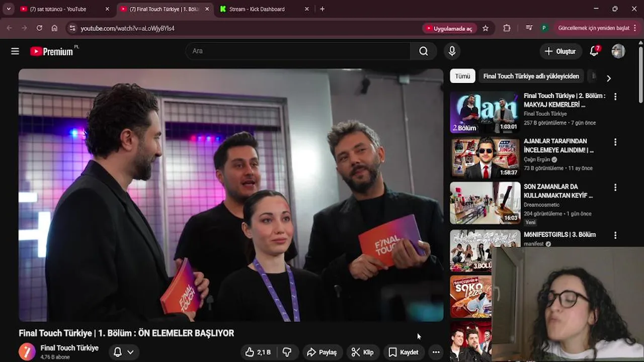Viewport: 644px width, 362px height.
Task: Open the Oluştur create button
Action: point(560,51)
